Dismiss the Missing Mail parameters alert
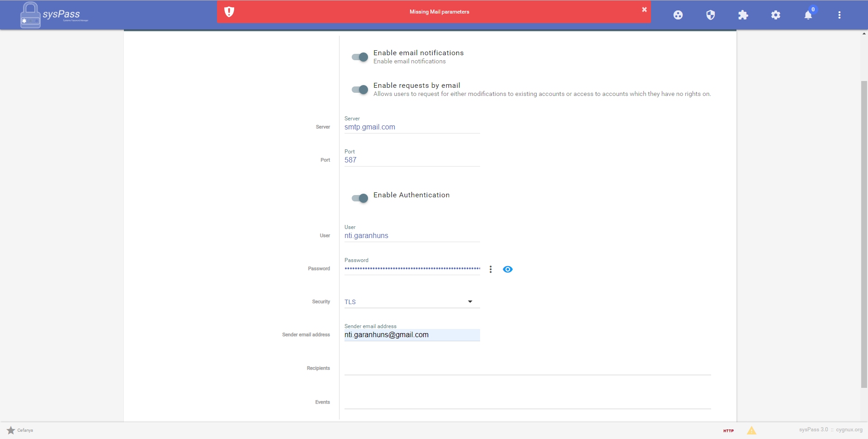868x439 pixels. point(644,10)
